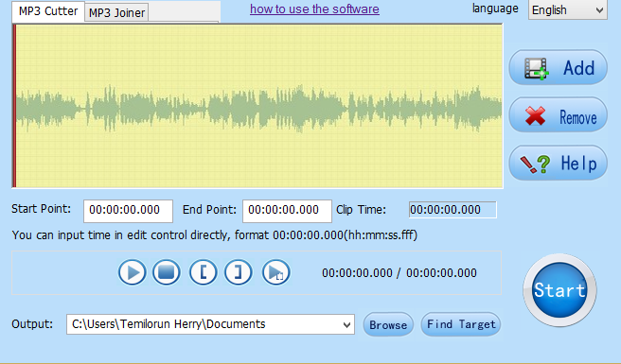
Task: Focus the End Point time field
Action: pos(287,210)
